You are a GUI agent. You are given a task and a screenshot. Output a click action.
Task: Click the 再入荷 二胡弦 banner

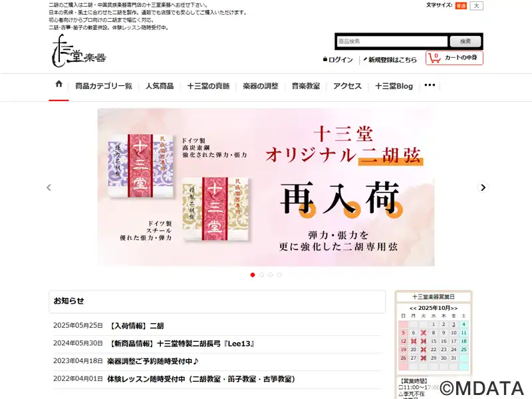[x=265, y=188]
